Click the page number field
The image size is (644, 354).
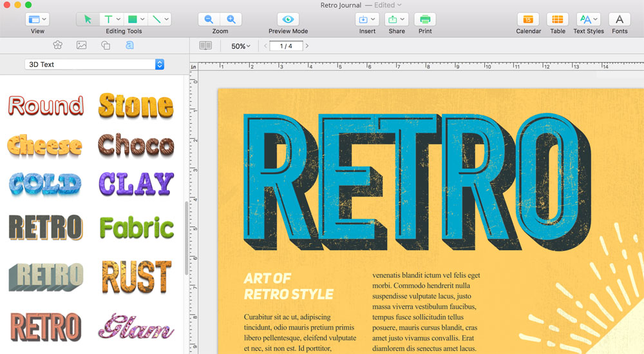point(286,46)
